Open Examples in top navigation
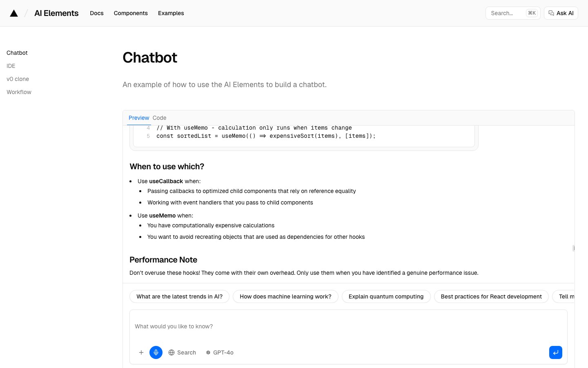The height and width of the screenshot is (368, 588). click(171, 13)
